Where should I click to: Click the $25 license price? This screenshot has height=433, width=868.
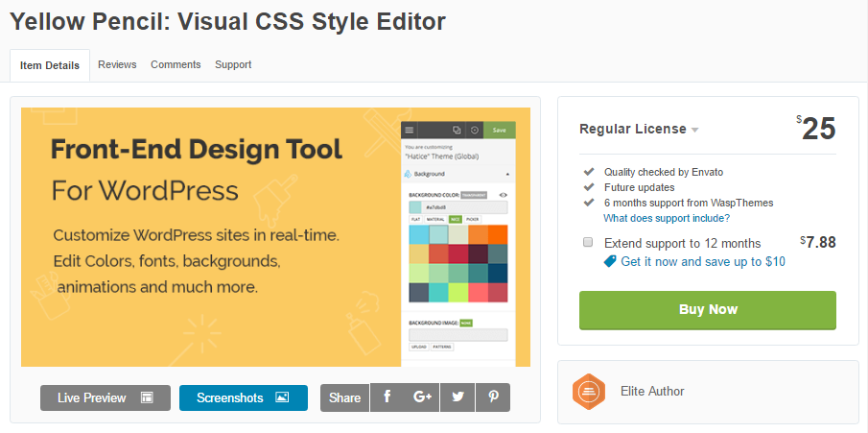(x=816, y=130)
